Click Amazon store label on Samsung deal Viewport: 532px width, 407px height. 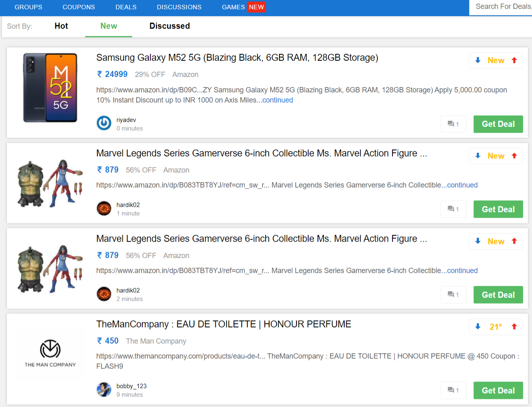185,75
